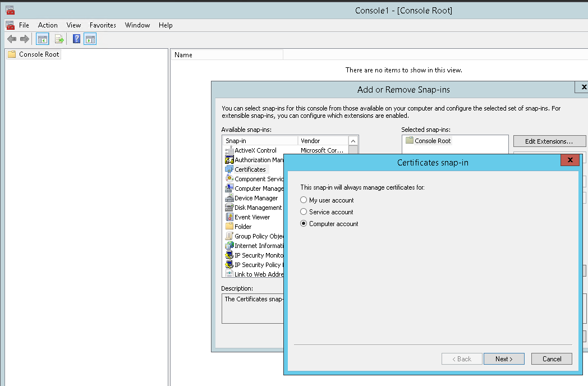Select Console Root in the left tree
The image size is (588, 386).
click(39, 54)
